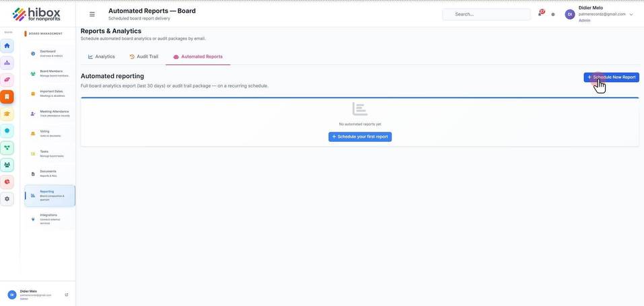Click the small gray dot icon beside notifications

pyautogui.click(x=553, y=14)
